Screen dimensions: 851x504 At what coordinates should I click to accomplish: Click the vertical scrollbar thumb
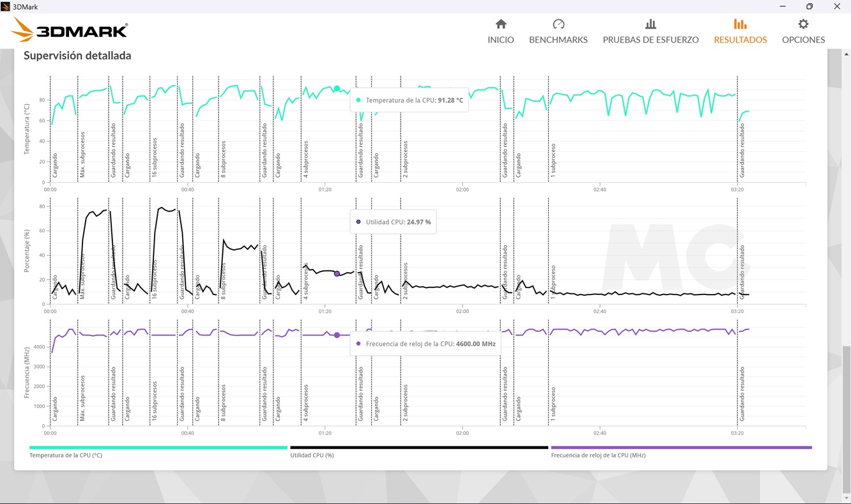tap(846, 419)
